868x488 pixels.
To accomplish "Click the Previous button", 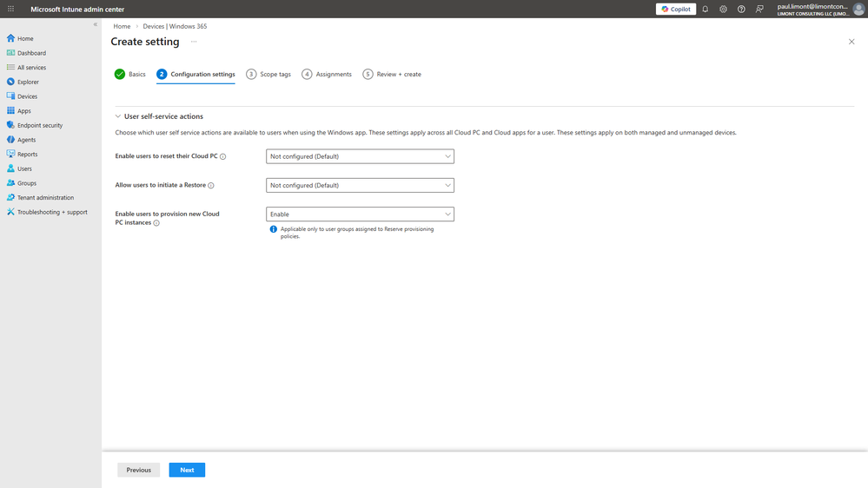I will click(138, 470).
